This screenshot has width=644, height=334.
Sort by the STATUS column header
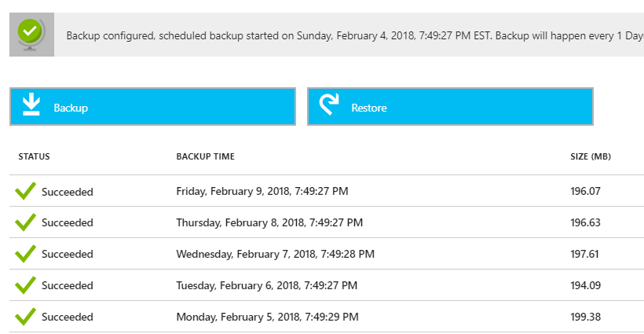tap(34, 156)
